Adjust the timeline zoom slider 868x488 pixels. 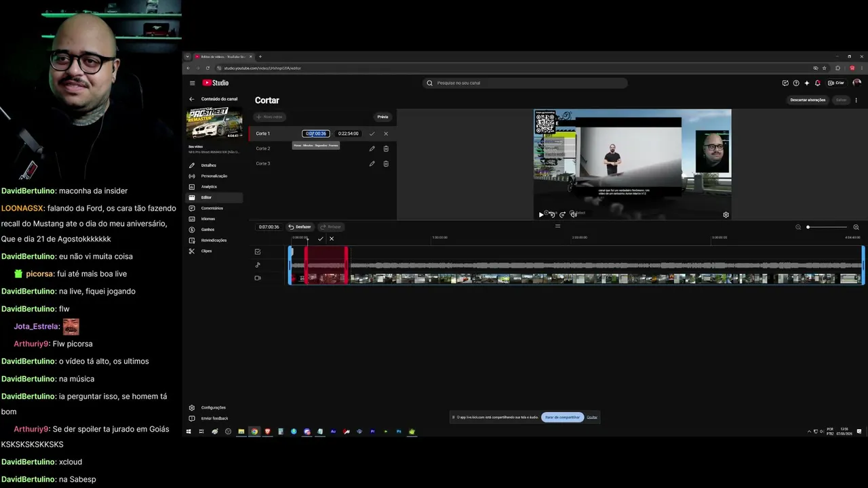click(x=827, y=227)
